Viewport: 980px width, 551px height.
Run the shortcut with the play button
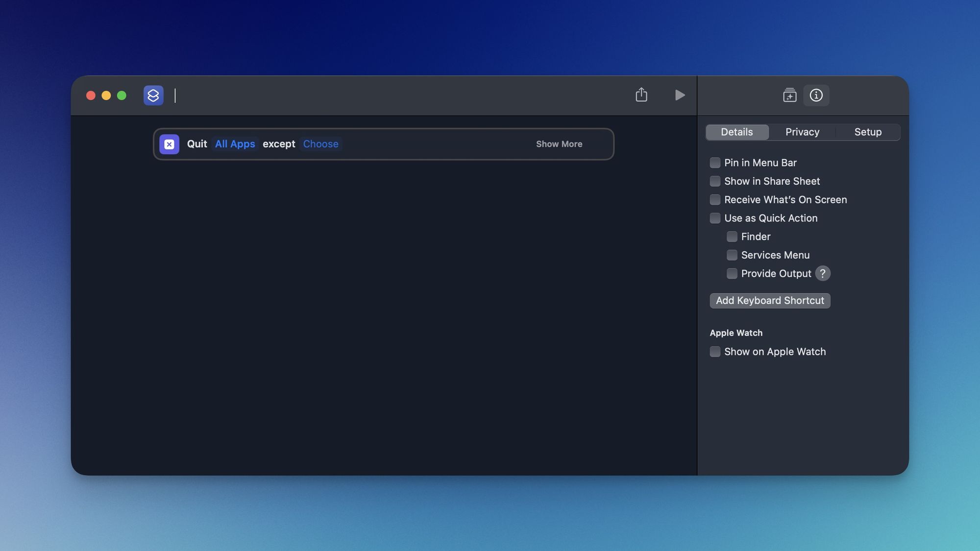pyautogui.click(x=680, y=95)
